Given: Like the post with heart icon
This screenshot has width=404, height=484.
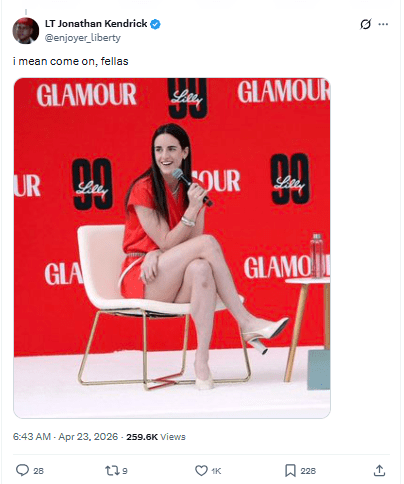Looking at the screenshot, I should click(x=201, y=471).
